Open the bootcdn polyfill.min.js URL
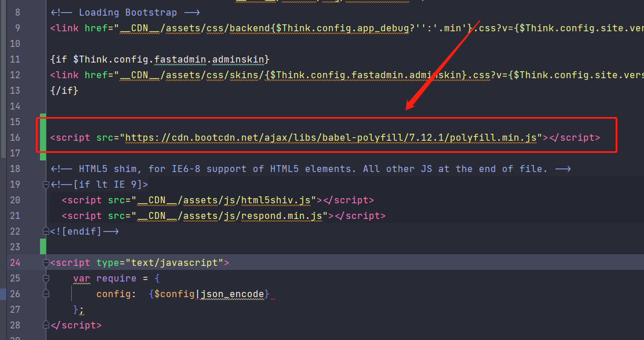 click(x=331, y=137)
